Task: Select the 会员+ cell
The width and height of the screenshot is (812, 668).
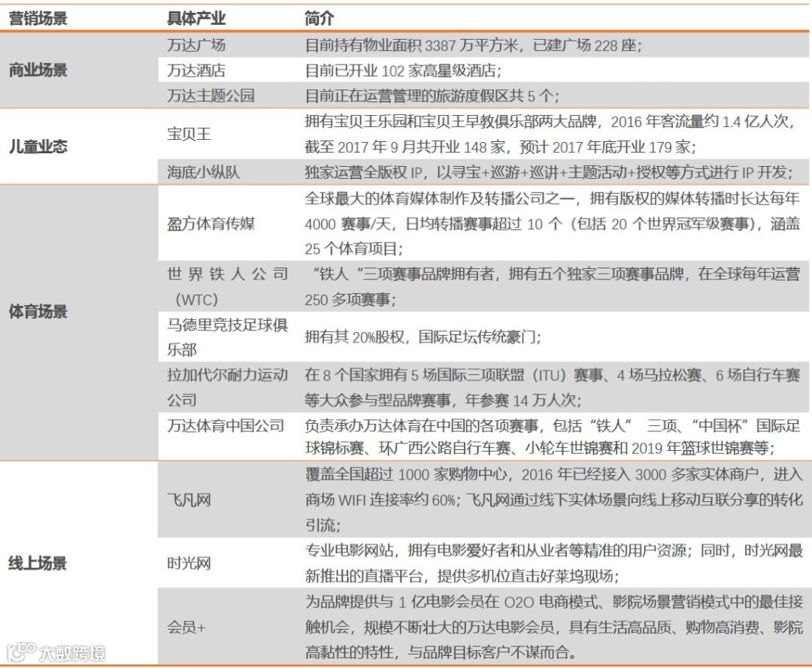Action: (186, 627)
